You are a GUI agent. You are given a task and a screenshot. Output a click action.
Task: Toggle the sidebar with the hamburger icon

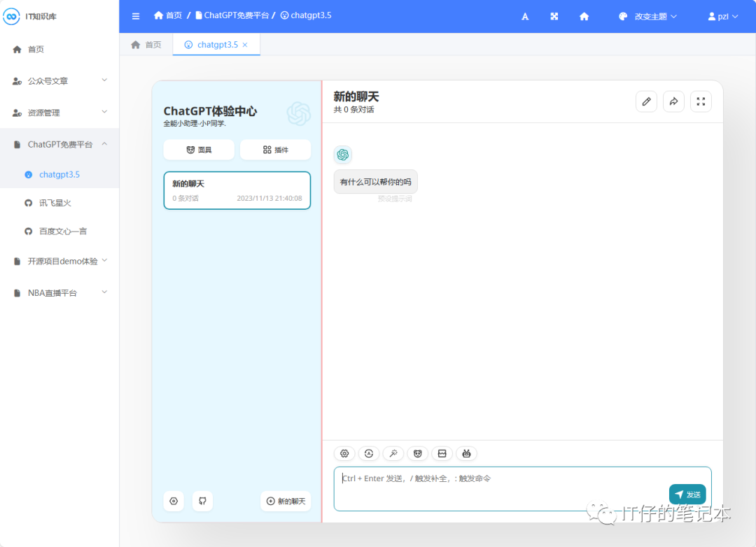[136, 16]
